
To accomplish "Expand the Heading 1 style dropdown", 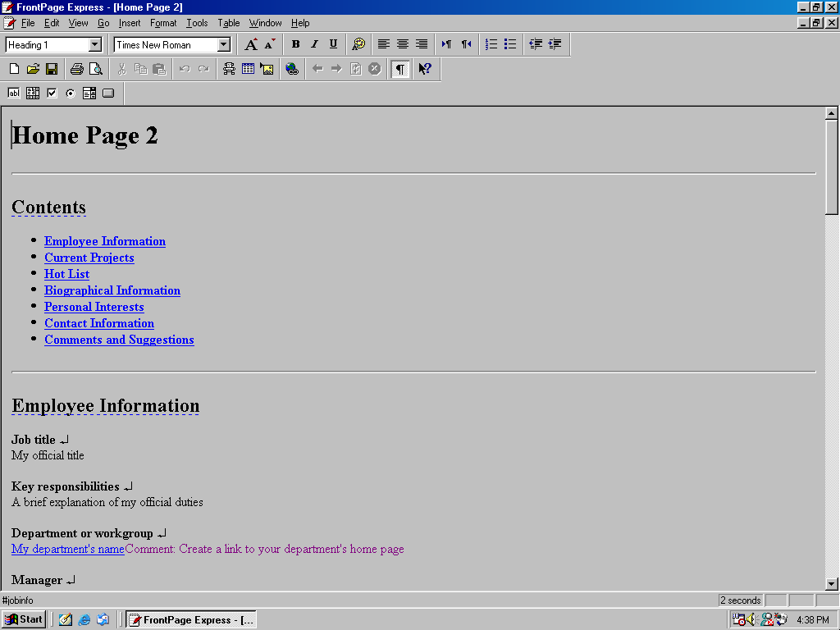I will [x=94, y=45].
